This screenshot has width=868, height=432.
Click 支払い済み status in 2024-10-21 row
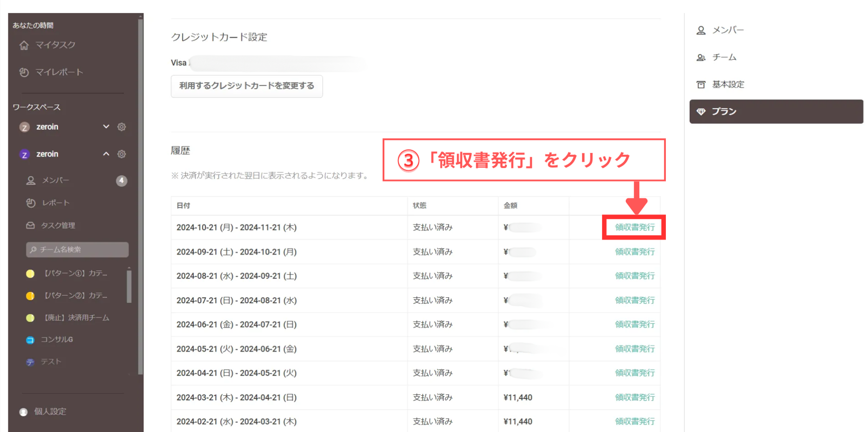tap(432, 228)
